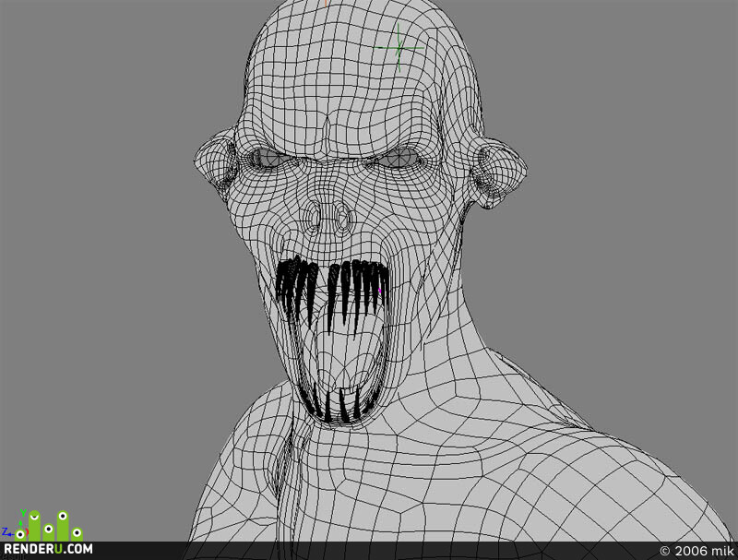The height and width of the screenshot is (560, 738).
Task: Select the creature's right eye mesh
Action: click(x=400, y=158)
